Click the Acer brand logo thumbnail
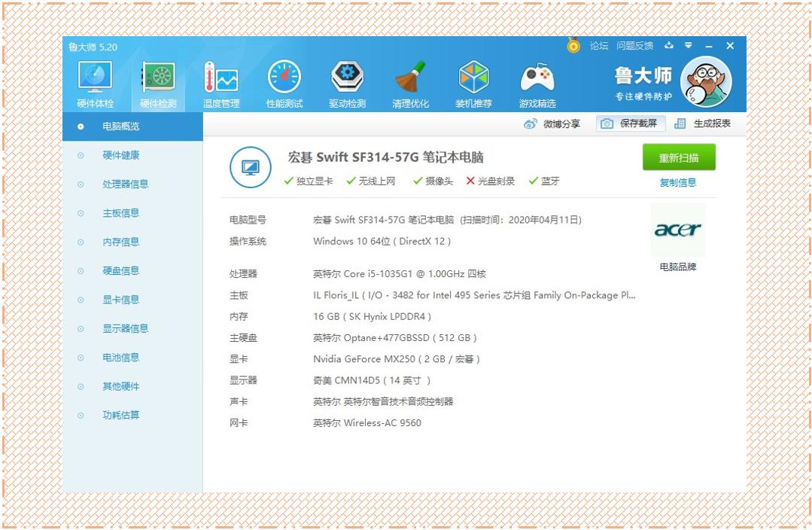This screenshot has width=812, height=530. tap(677, 232)
